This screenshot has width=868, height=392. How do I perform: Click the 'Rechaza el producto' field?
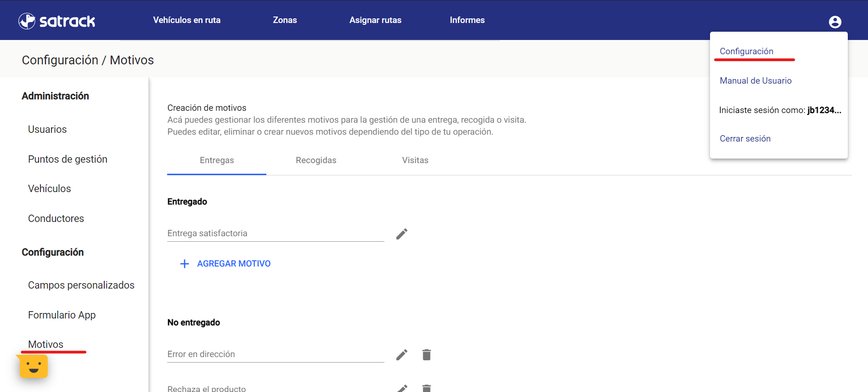pyautogui.click(x=276, y=388)
